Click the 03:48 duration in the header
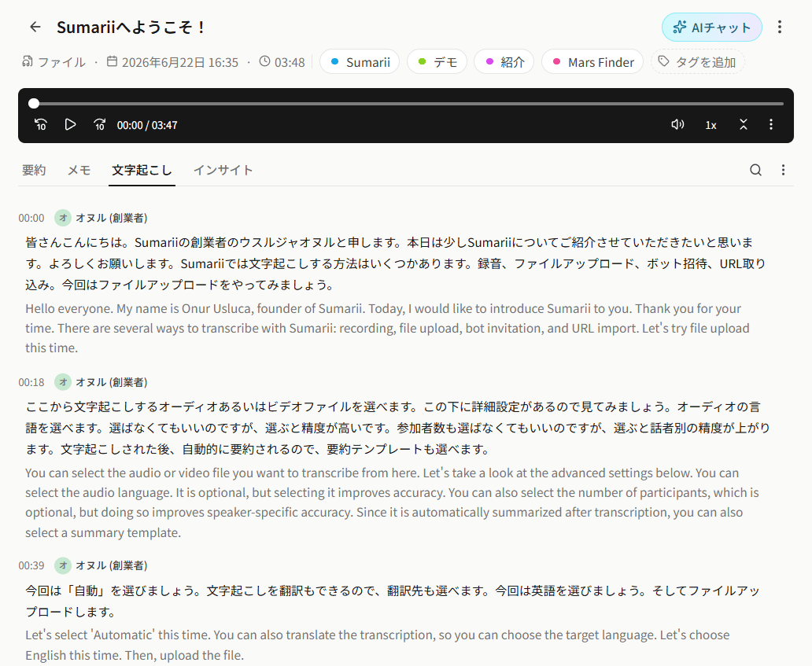 click(x=282, y=63)
